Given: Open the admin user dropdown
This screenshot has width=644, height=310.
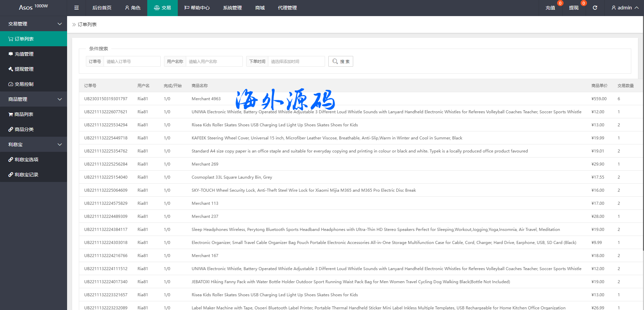Looking at the screenshot, I should (625, 8).
